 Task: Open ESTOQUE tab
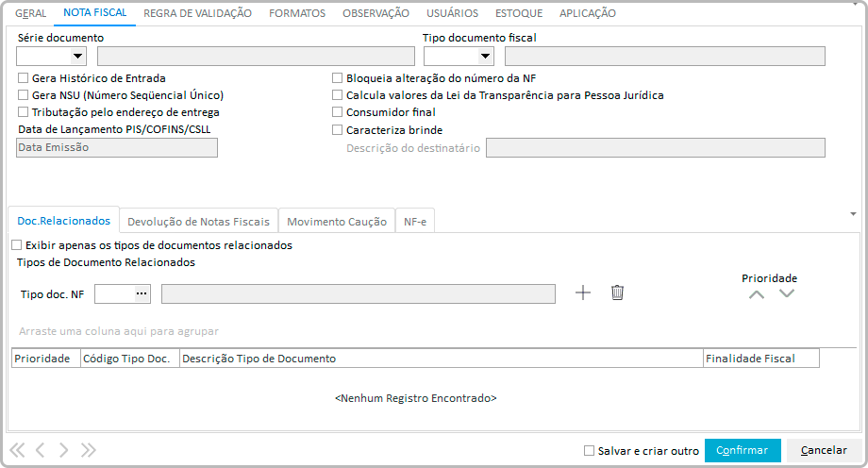519,13
